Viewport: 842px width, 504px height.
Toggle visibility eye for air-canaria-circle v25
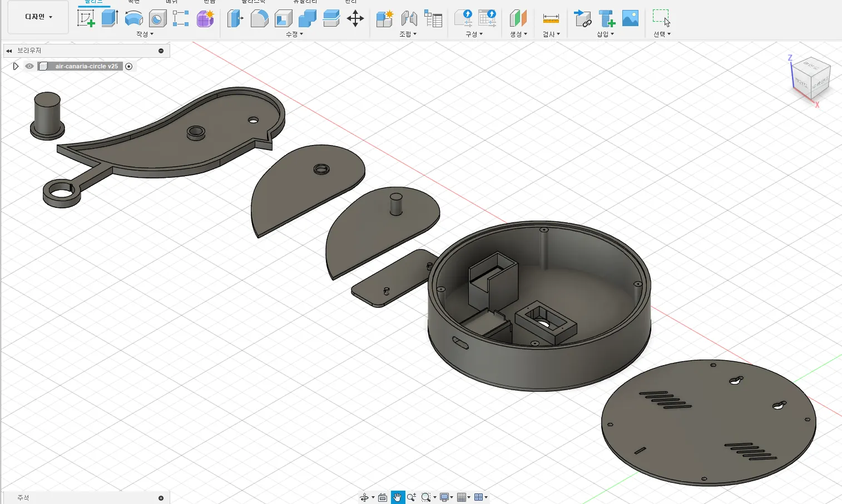pos(29,66)
